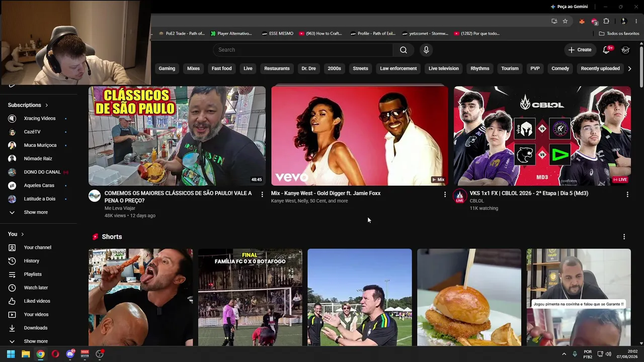Open the Nômade Raiz subscription
Screen dimensions: 644x362
(38, 159)
